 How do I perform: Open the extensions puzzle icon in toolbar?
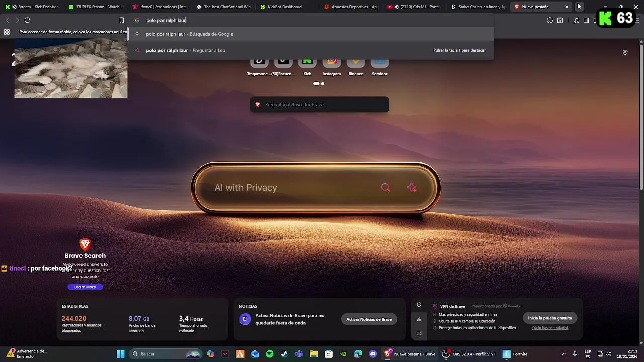(550, 20)
